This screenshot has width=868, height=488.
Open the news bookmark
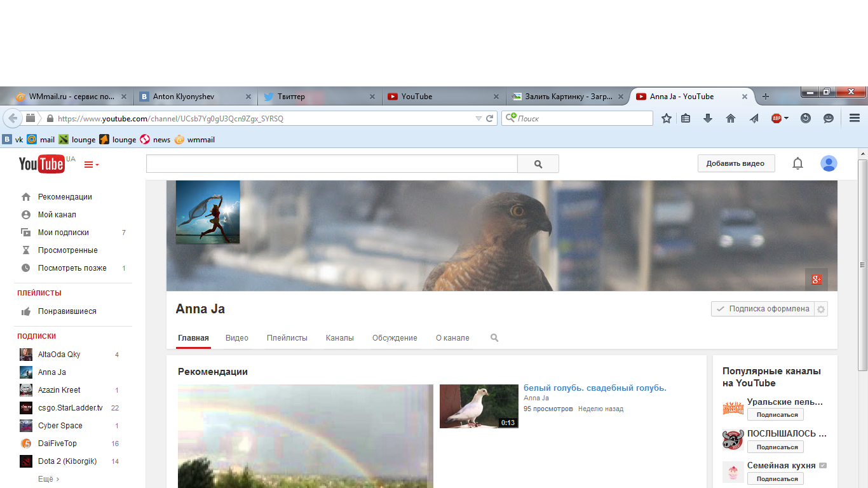pos(155,140)
